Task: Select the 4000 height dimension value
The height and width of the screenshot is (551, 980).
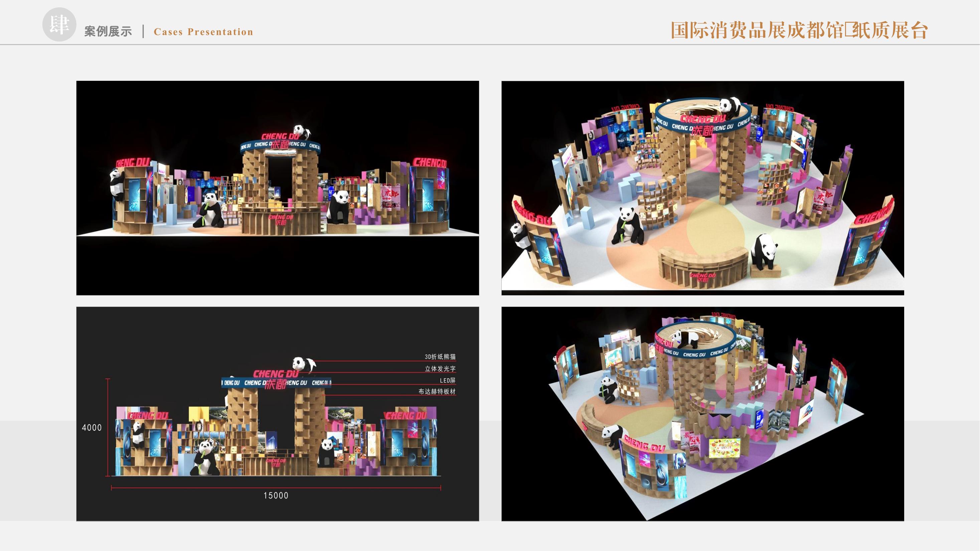Action: click(92, 427)
